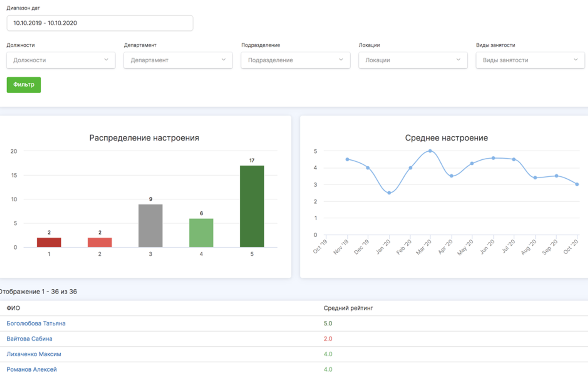588x373 pixels.
Task: Click the Aug '20 data point
Action: click(x=535, y=177)
